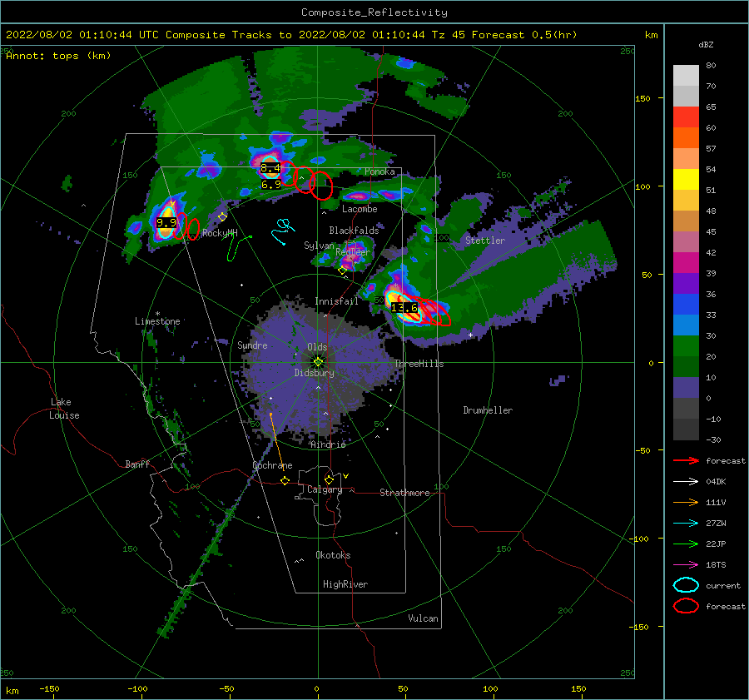Screen dimensions: 749x700
Task: Click the yellow diamond marker below Cochrane
Action: click(x=285, y=481)
